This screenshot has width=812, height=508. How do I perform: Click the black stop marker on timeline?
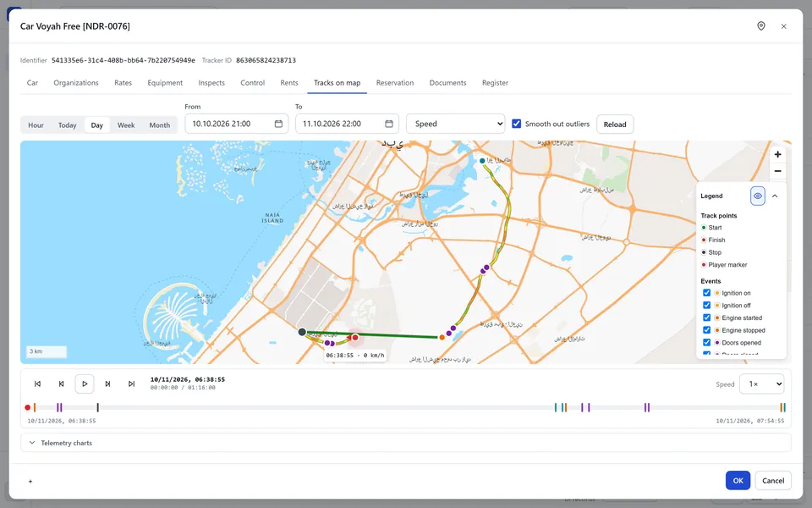(x=97, y=408)
